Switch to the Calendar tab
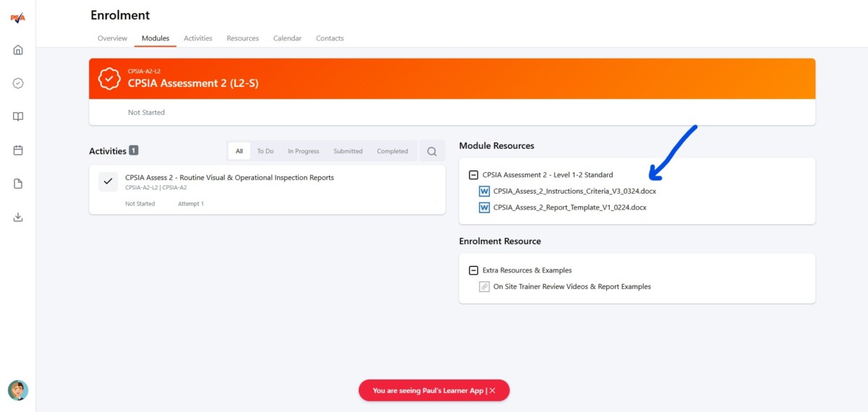 tap(287, 38)
